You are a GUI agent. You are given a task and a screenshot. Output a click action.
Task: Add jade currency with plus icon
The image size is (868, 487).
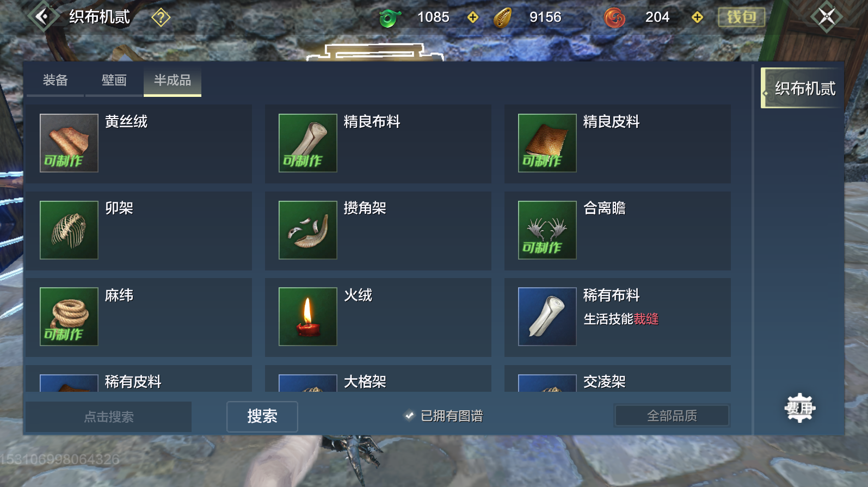[473, 17]
